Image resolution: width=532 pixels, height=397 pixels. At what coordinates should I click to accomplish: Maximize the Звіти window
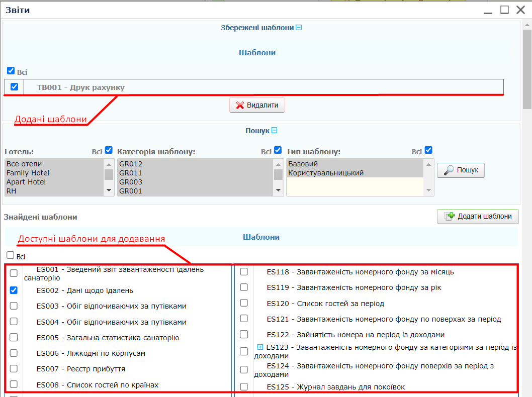tap(504, 10)
